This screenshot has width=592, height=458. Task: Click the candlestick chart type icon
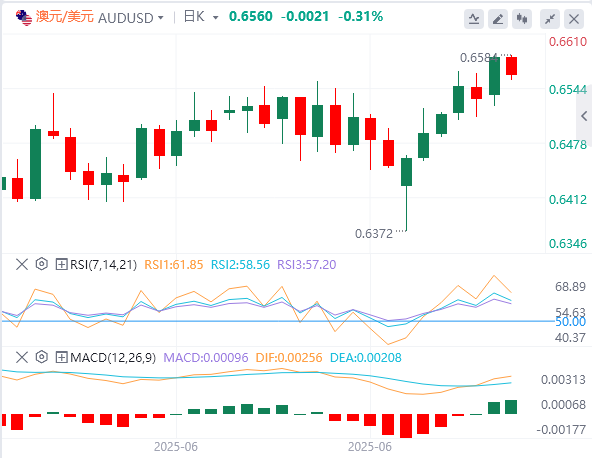coord(522,19)
